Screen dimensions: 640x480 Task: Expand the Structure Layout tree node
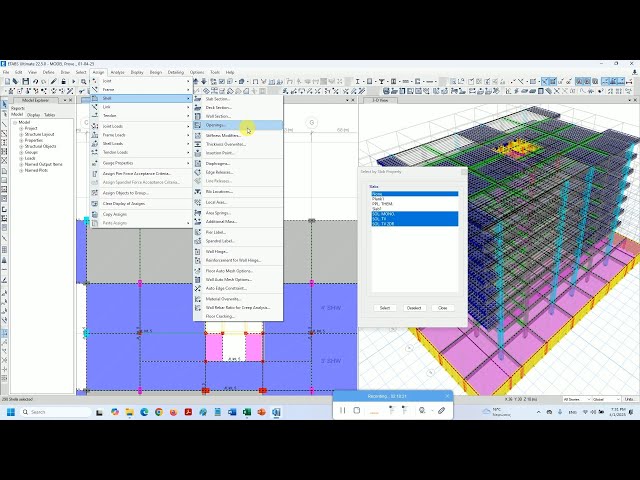coord(21,134)
